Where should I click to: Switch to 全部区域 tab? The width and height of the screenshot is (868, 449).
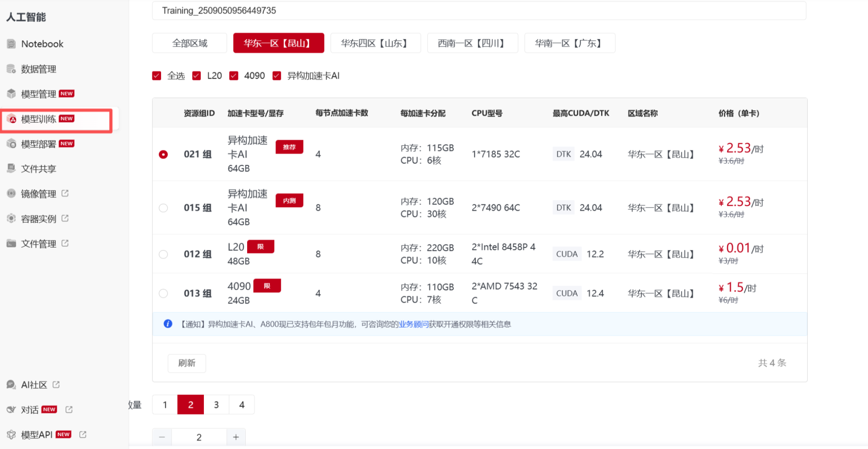pyautogui.click(x=189, y=43)
